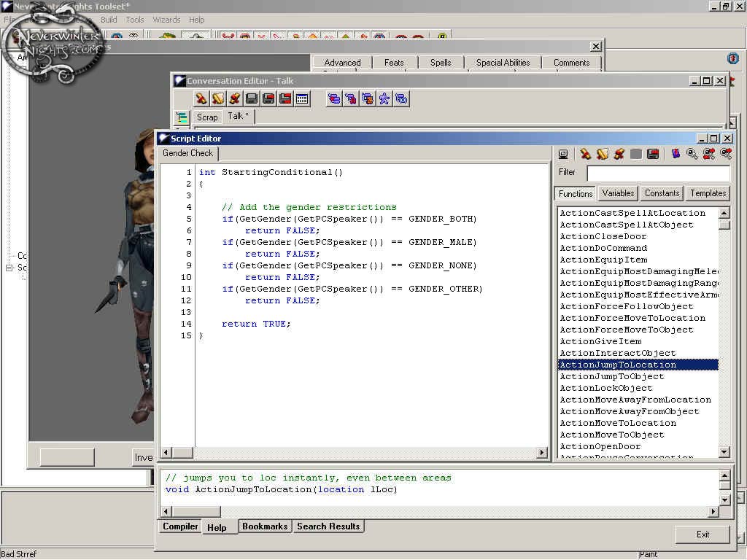Click the tree view icon beside Scrap tab

coord(181,117)
